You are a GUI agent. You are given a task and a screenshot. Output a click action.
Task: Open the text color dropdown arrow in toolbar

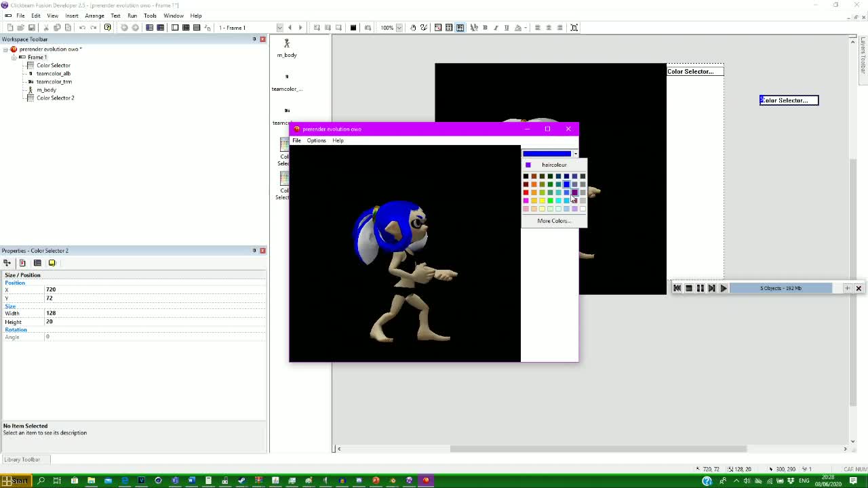[526, 28]
